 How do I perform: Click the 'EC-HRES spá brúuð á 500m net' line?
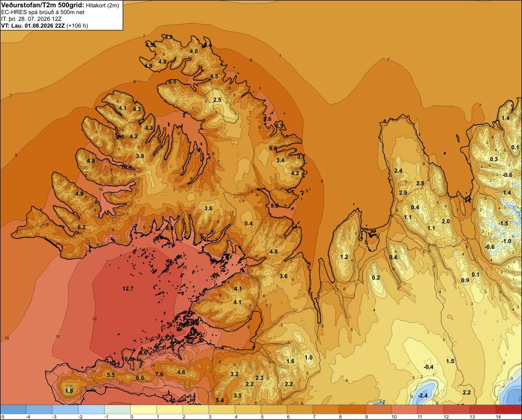[43, 13]
